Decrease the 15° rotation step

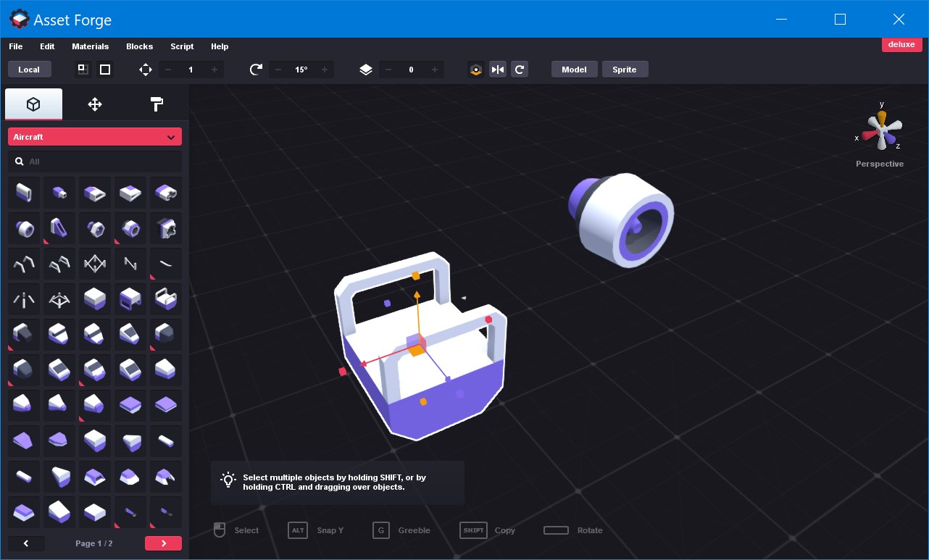pyautogui.click(x=279, y=70)
